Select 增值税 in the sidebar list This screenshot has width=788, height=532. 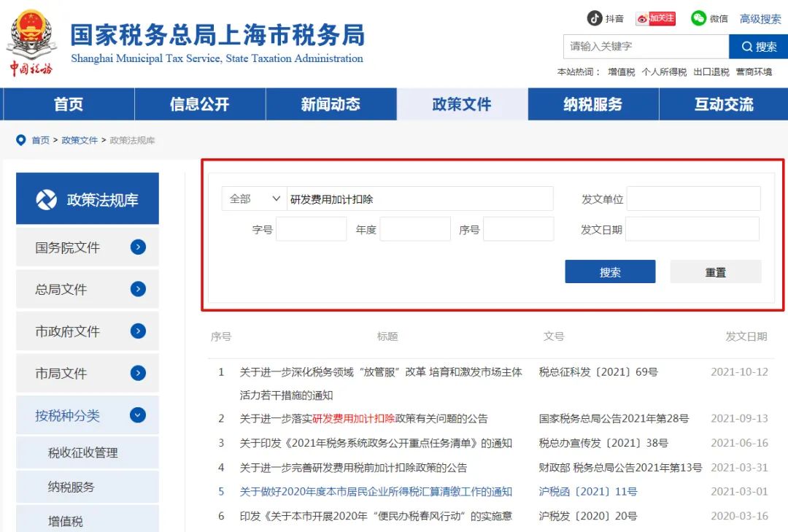[x=88, y=520]
